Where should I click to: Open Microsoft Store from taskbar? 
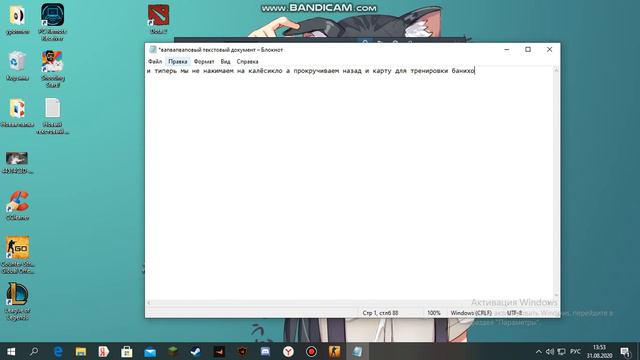tap(127, 351)
